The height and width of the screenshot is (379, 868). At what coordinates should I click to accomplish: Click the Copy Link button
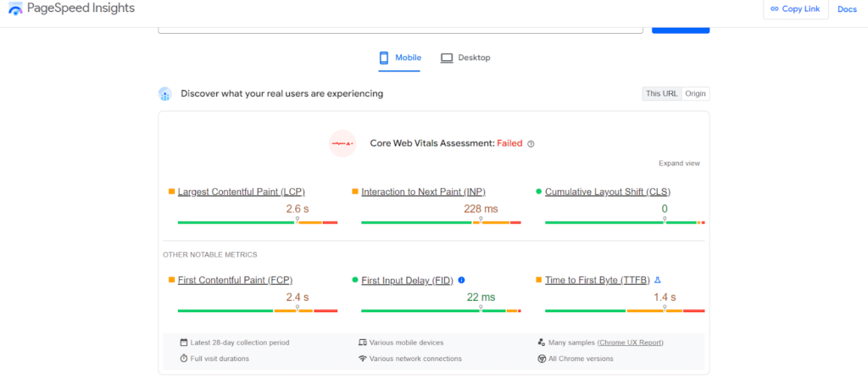click(x=795, y=8)
